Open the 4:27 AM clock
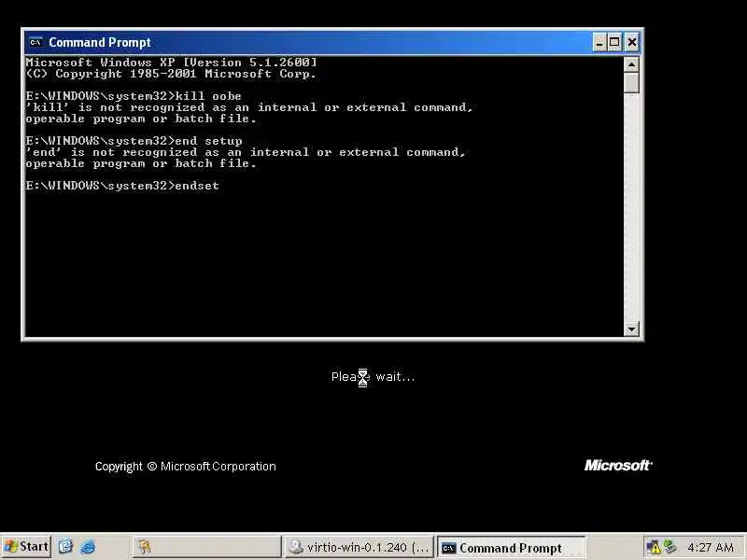This screenshot has height=560, width=747. tap(711, 548)
